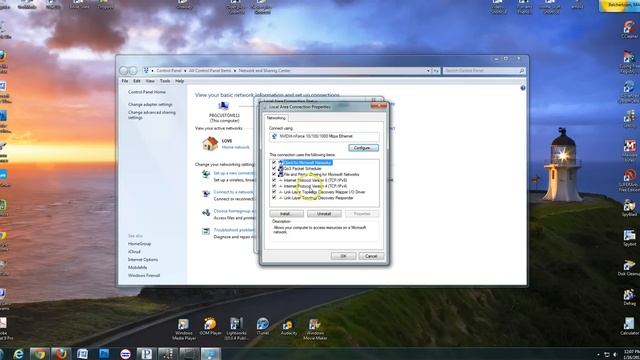Screen dimensions: 640x360
Task: Select QoS Packet Scheduler list item
Action: (x=302, y=168)
